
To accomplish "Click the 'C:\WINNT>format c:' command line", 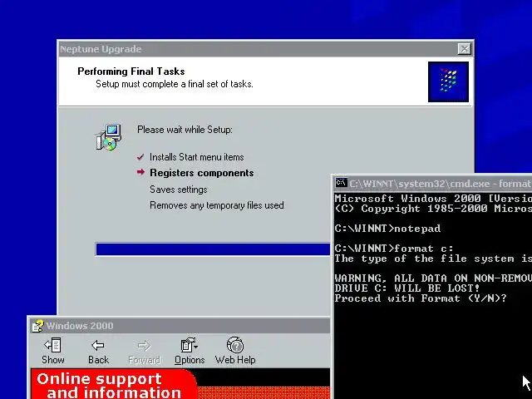I will pyautogui.click(x=393, y=249).
